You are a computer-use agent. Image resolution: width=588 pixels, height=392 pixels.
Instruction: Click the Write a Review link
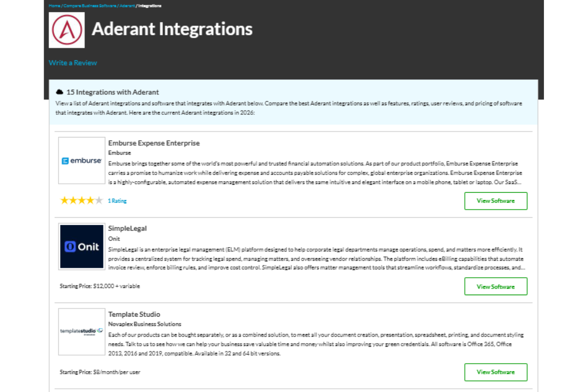click(x=73, y=62)
